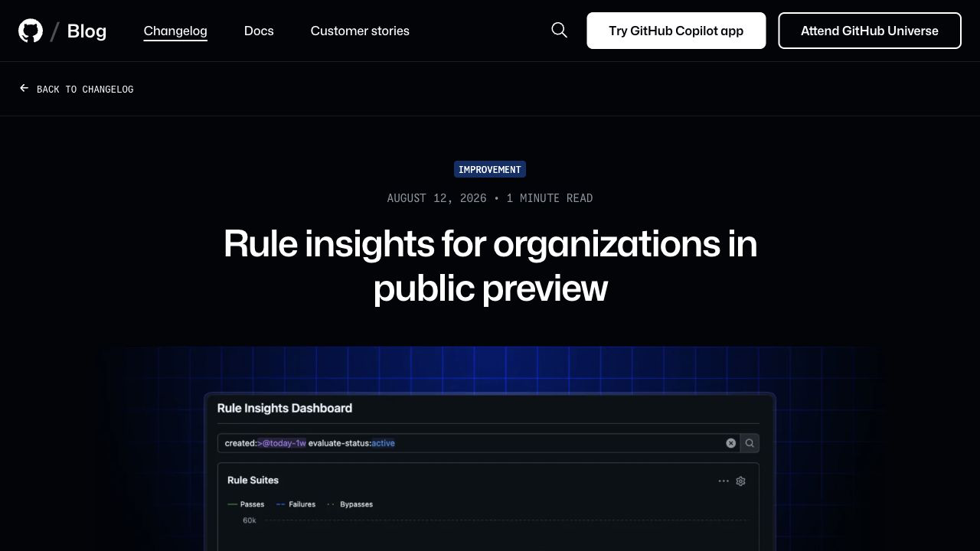Open the Rule Suites three-dot menu
The image size is (980, 551).
(724, 481)
